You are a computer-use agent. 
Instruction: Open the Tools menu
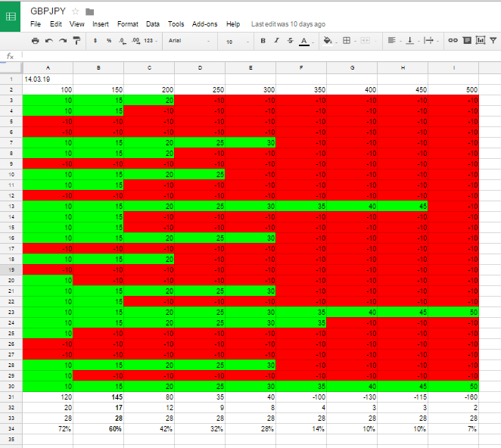[x=176, y=24]
